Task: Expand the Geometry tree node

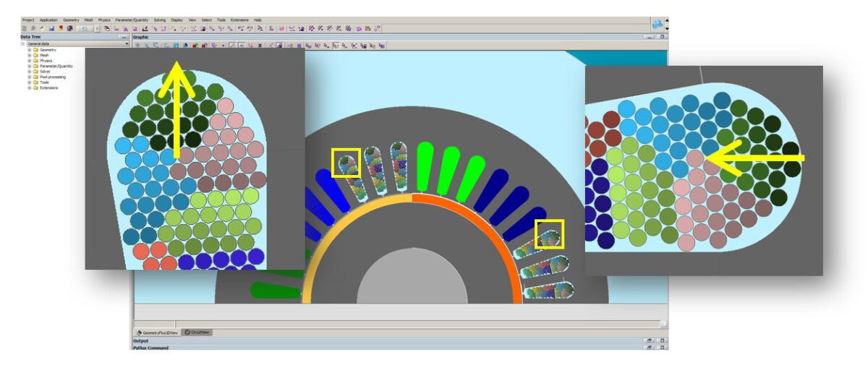Action: pos(30,50)
